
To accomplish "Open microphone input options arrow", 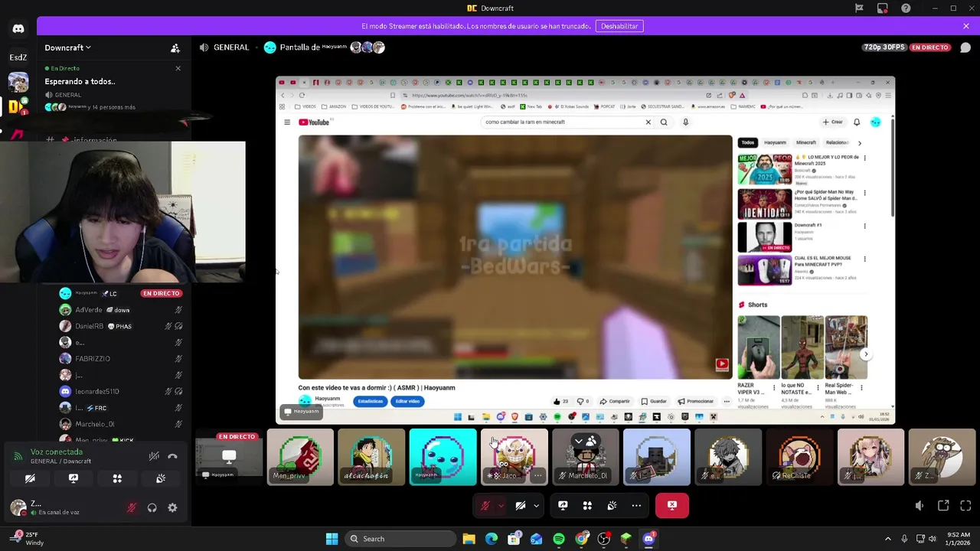I will (501, 506).
